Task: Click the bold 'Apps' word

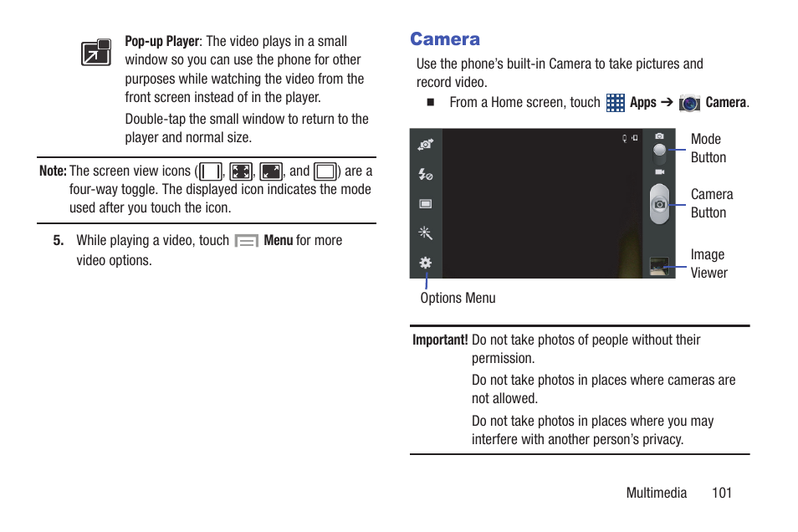Action: pyautogui.click(x=642, y=103)
